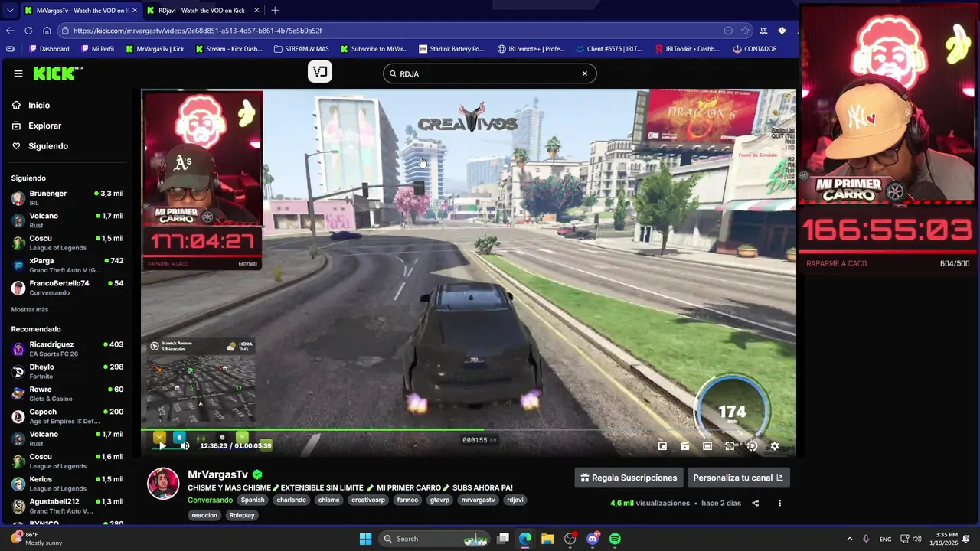Select the rdjavi tag

(514, 500)
